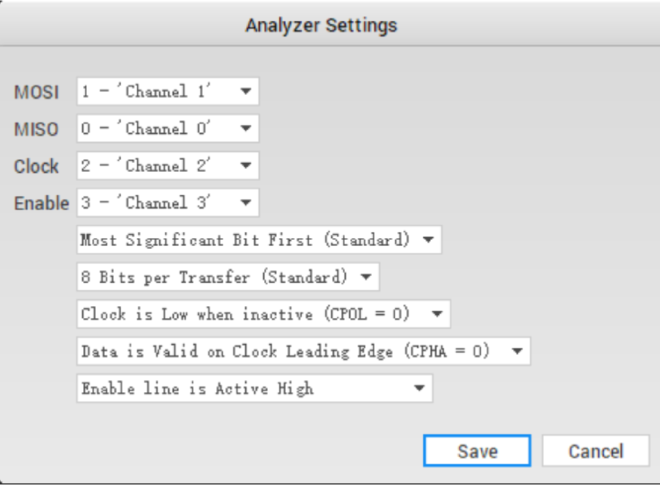Open the Clock channel dropdown
The width and height of the screenshot is (660, 485).
(167, 166)
